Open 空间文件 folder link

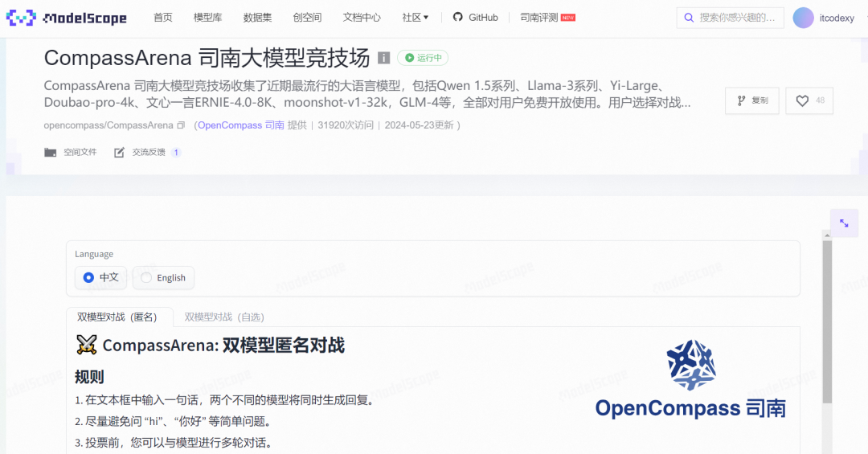[x=70, y=152]
